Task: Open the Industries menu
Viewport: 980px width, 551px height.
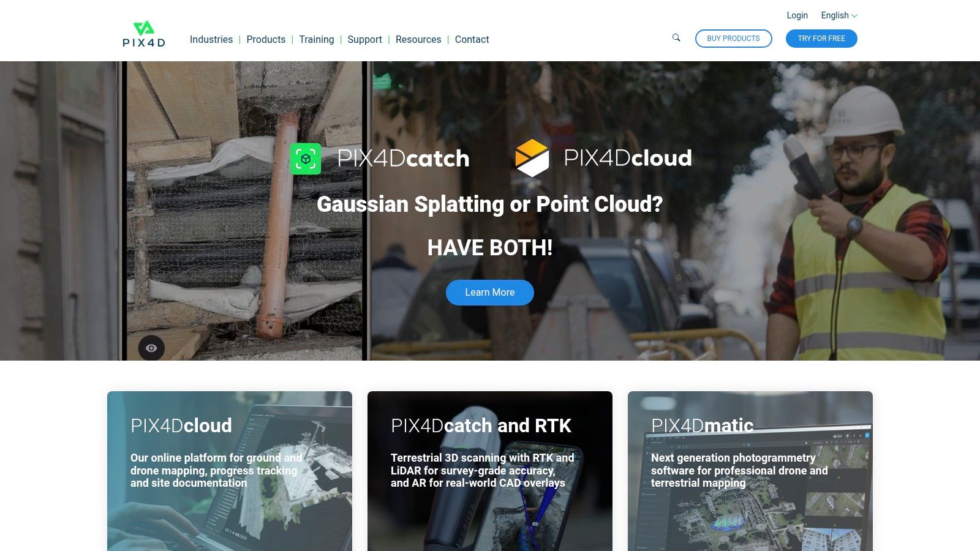Action: (211, 39)
